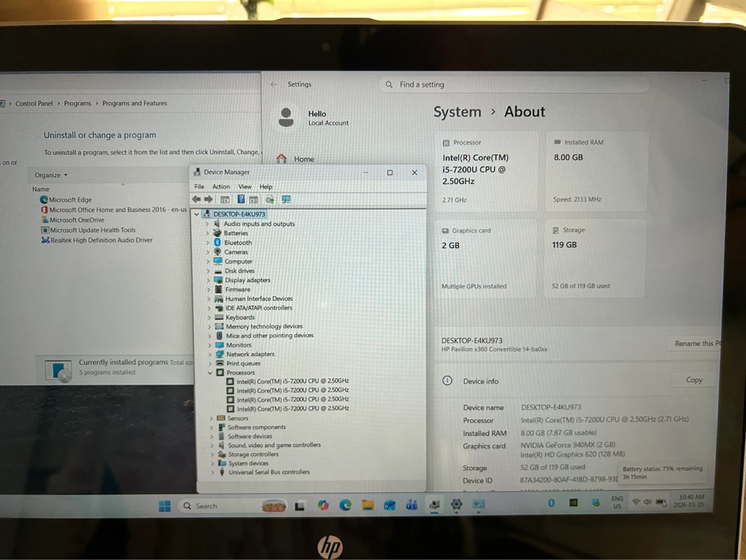Screen dimensions: 746x560
Task: Open Task View on the taskbar
Action: pyautogui.click(x=299, y=506)
